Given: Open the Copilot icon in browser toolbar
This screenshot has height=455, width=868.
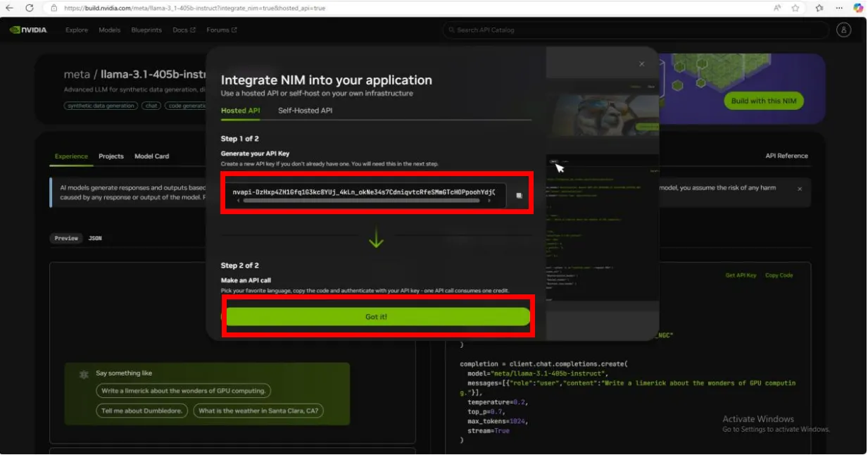Looking at the screenshot, I should coord(858,8).
